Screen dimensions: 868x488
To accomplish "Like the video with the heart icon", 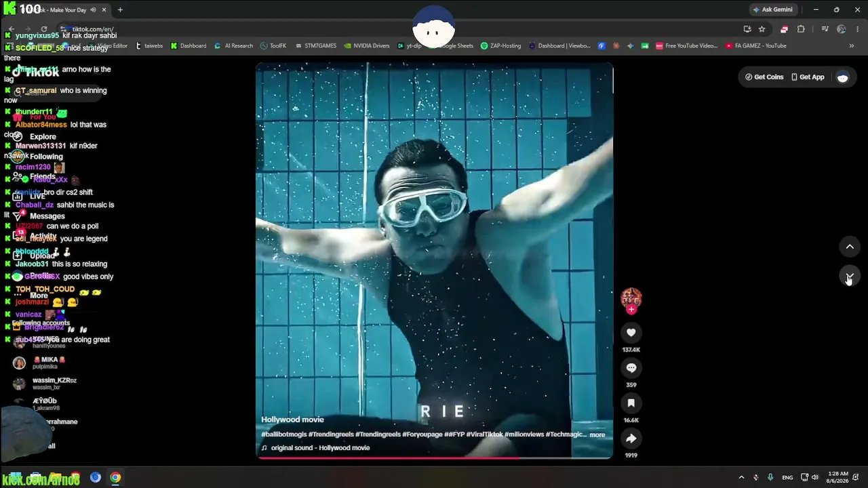I will [631, 333].
